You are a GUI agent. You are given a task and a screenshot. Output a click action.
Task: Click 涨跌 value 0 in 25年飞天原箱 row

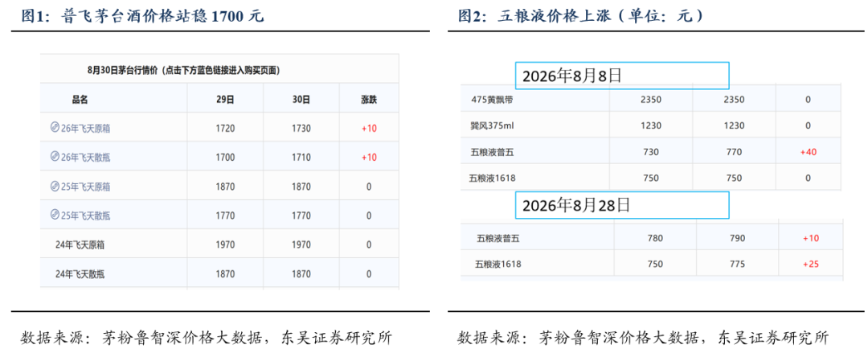[x=369, y=187]
